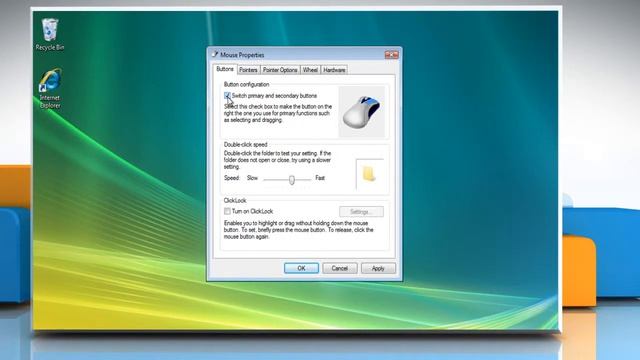Open the Wheel tab
Image resolution: width=640 pixels, height=360 pixels.
[310, 70]
